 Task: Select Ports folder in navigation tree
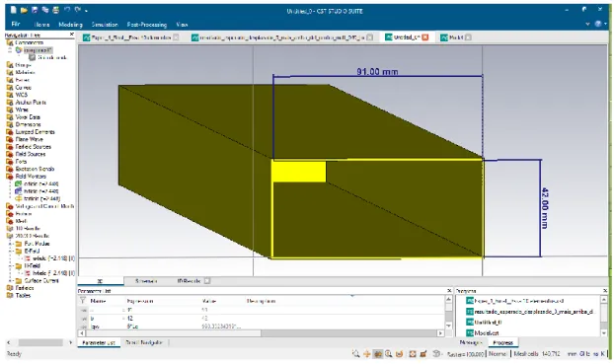(21, 161)
